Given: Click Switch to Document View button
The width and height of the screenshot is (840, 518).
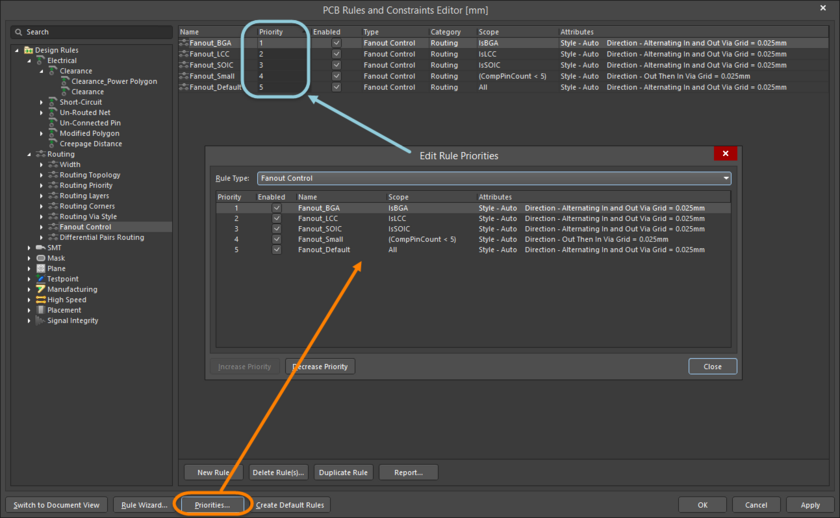Looking at the screenshot, I should point(56,505).
